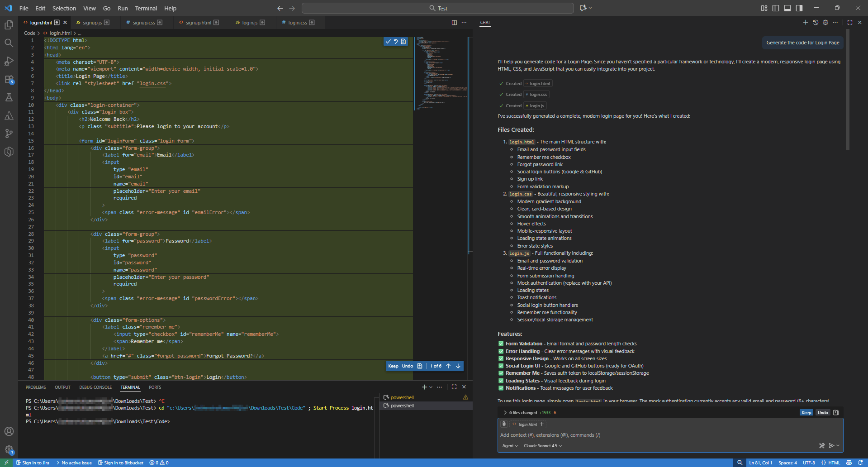Click the Code breadcrumb segment
The image size is (868, 468).
[x=29, y=33]
